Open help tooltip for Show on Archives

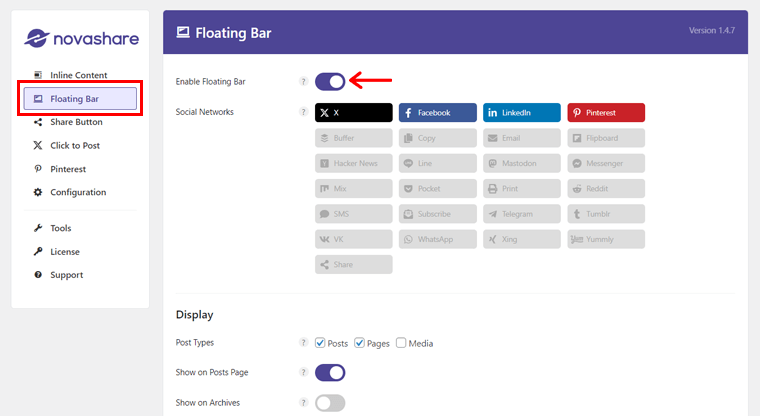(303, 402)
